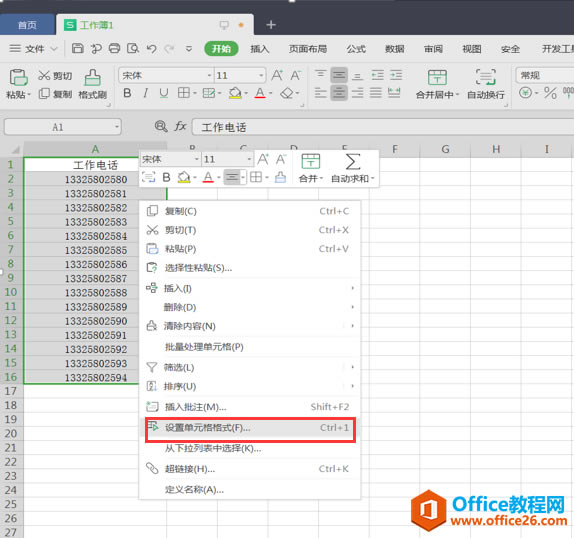This screenshot has width=574, height=538.
Task: Switch to the 插入 ribbon tab
Action: 260,49
